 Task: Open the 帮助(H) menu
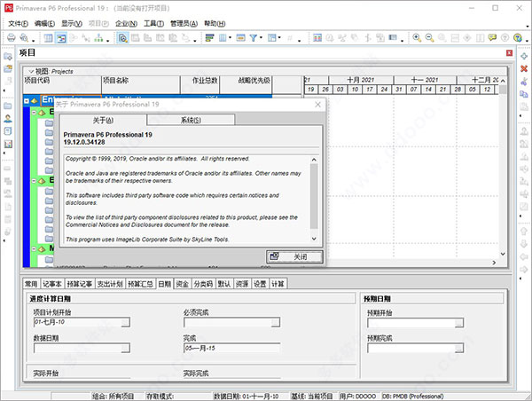pos(215,23)
